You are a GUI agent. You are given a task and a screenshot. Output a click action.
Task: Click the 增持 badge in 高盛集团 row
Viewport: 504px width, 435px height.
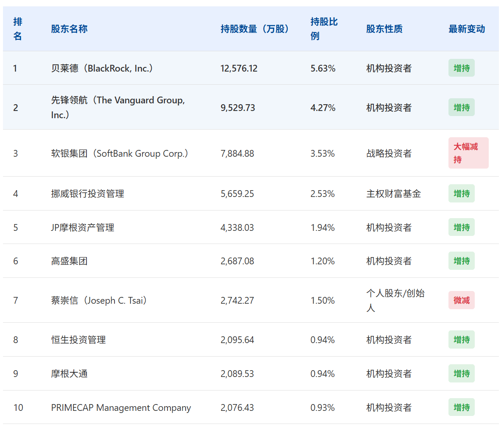point(461,261)
